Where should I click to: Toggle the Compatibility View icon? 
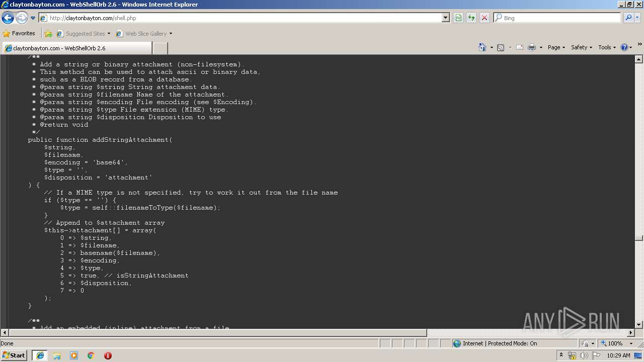point(458,18)
